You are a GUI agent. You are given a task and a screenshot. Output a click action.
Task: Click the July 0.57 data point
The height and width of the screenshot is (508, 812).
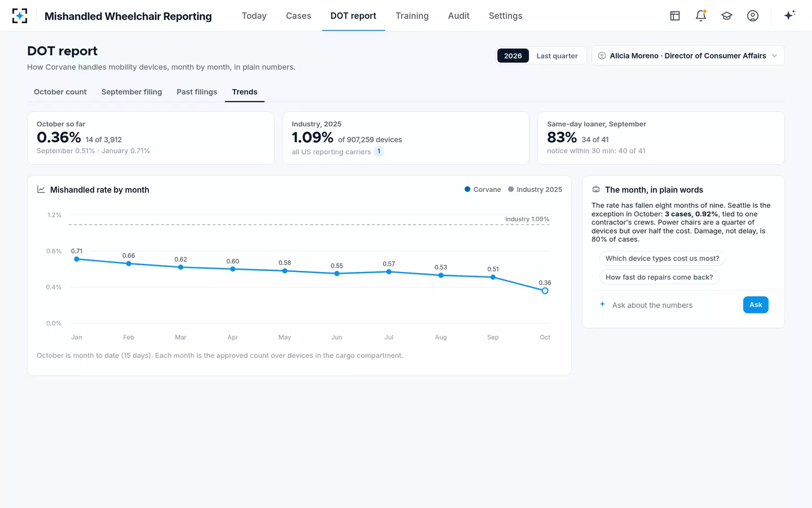pos(389,272)
